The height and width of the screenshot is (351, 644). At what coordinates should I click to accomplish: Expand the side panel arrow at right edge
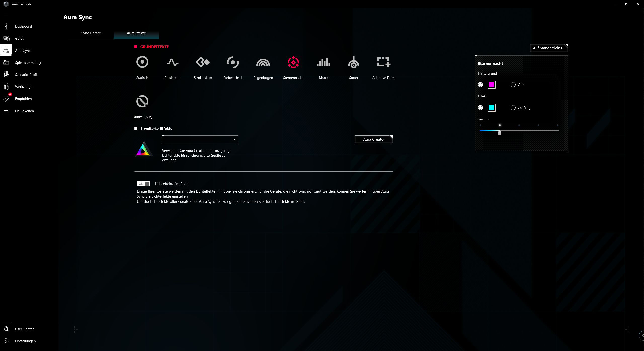642,335
